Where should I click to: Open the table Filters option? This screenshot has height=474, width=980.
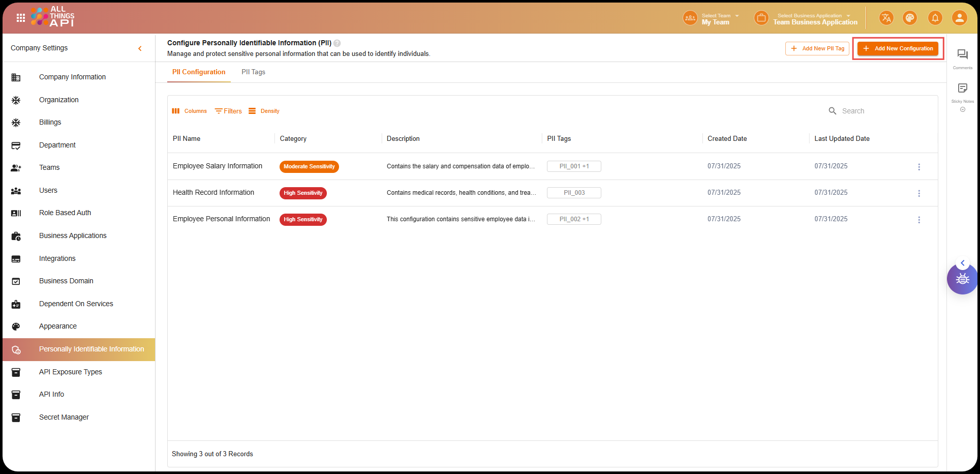[228, 111]
